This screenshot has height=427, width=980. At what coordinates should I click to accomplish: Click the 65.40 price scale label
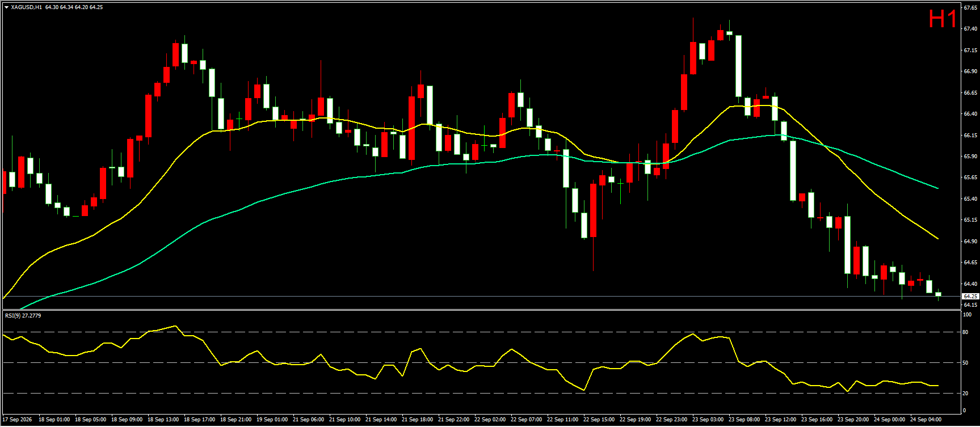pos(970,199)
